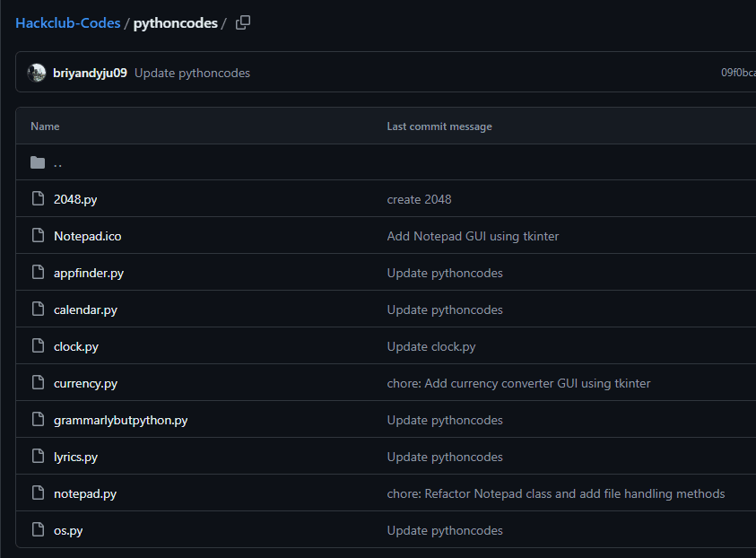Image resolution: width=756 pixels, height=558 pixels.
Task: Click the copy path icon
Action: click(243, 23)
